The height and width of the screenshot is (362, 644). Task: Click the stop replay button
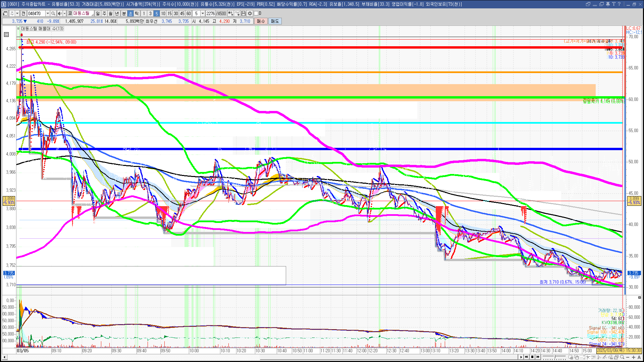pos(532,357)
